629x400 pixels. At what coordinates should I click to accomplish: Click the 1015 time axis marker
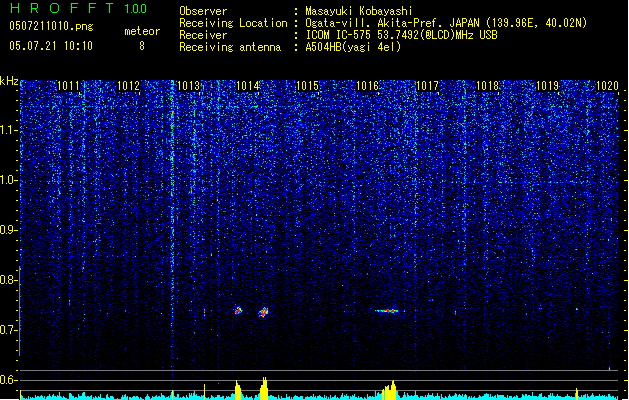307,86
